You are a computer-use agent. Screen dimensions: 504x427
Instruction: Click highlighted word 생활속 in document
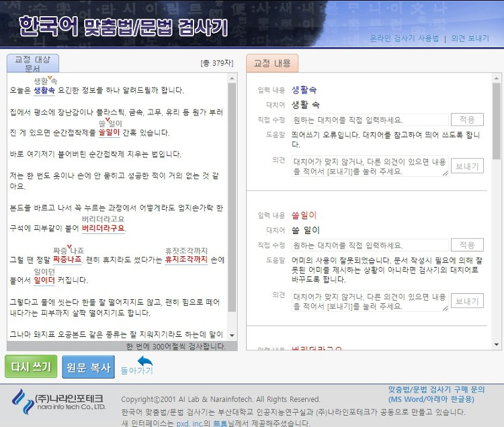[x=44, y=90]
